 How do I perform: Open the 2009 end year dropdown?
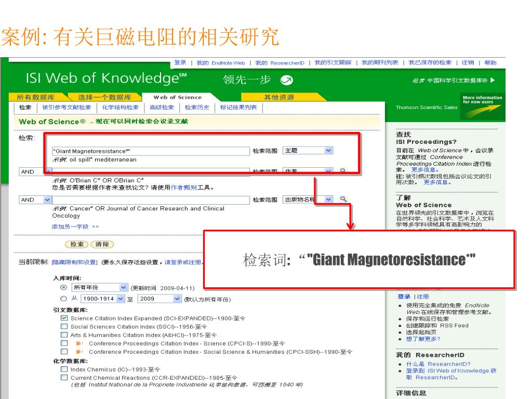159,299
